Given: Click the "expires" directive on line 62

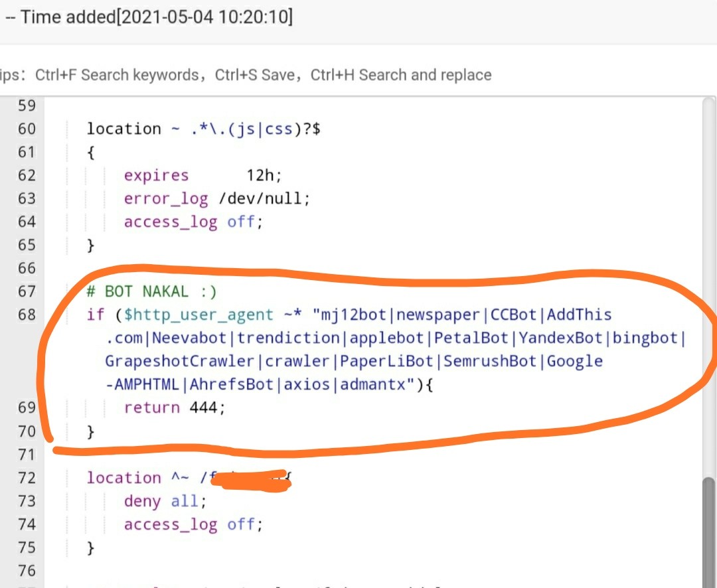Looking at the screenshot, I should pyautogui.click(x=156, y=176).
